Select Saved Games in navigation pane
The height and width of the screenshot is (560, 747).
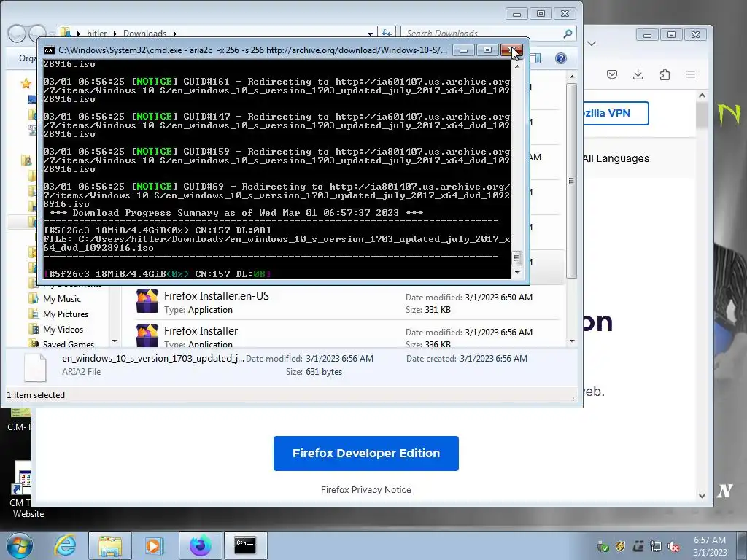(x=68, y=344)
